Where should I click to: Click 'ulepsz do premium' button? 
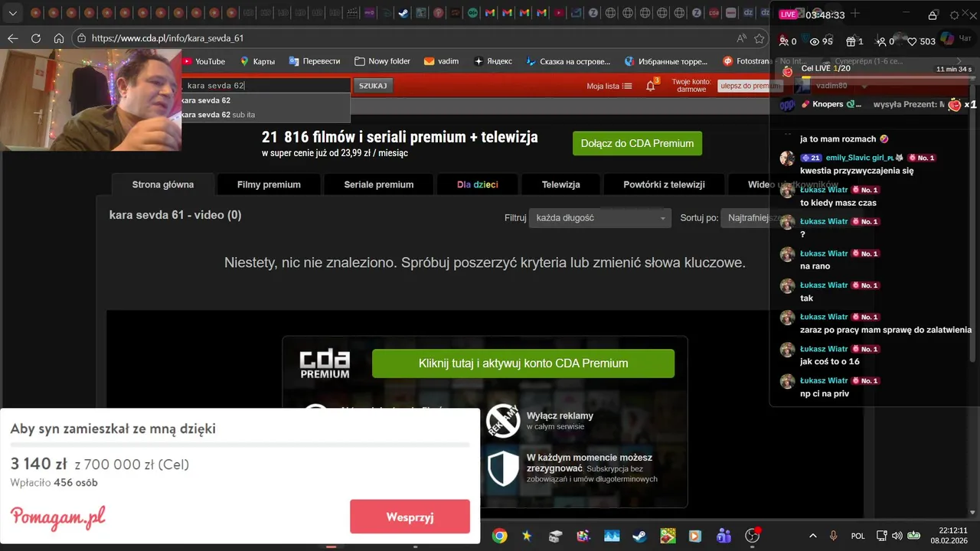click(x=750, y=86)
